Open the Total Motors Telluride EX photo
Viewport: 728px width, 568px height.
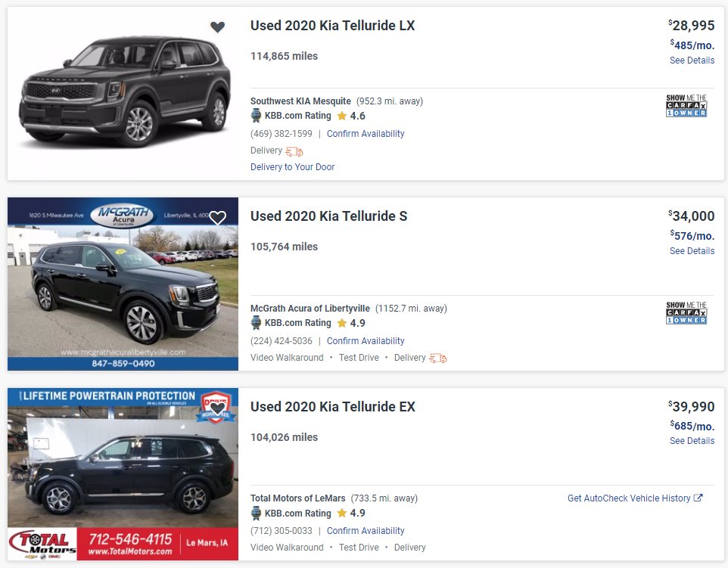click(123, 474)
